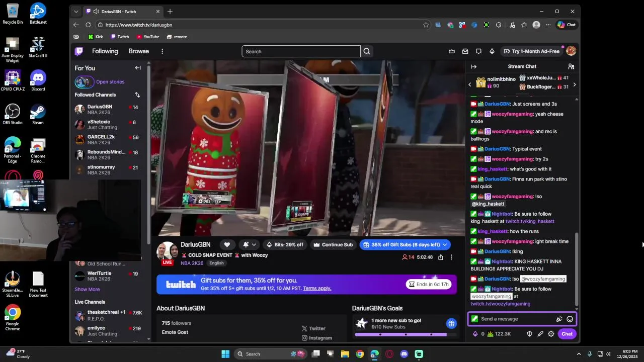Viewport: 644px width, 362px height.
Task: Open Windows Start menu
Action: point(225,354)
